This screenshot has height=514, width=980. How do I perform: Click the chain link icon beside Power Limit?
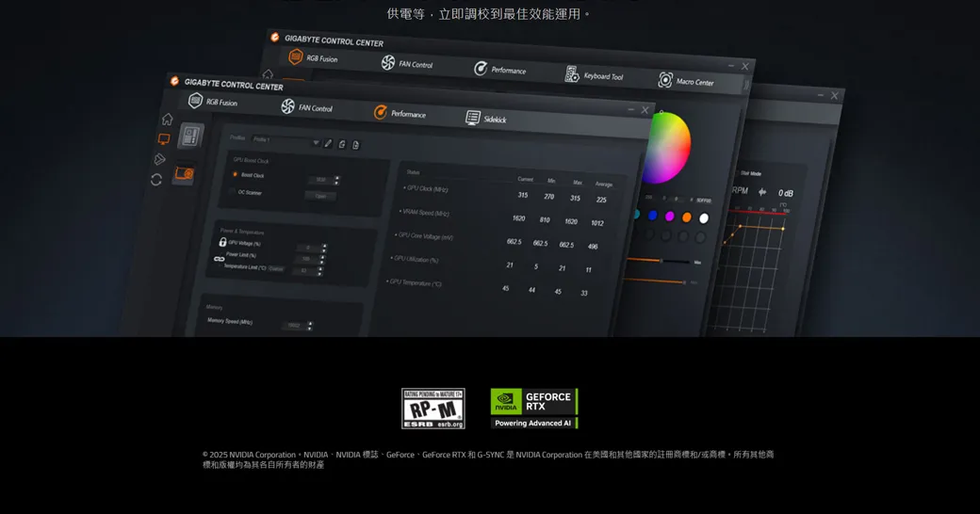click(220, 258)
